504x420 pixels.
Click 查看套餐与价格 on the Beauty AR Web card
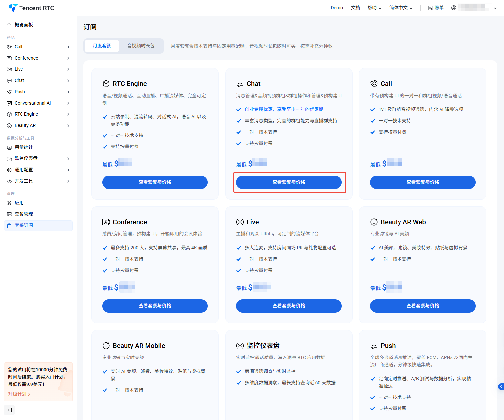pyautogui.click(x=423, y=306)
